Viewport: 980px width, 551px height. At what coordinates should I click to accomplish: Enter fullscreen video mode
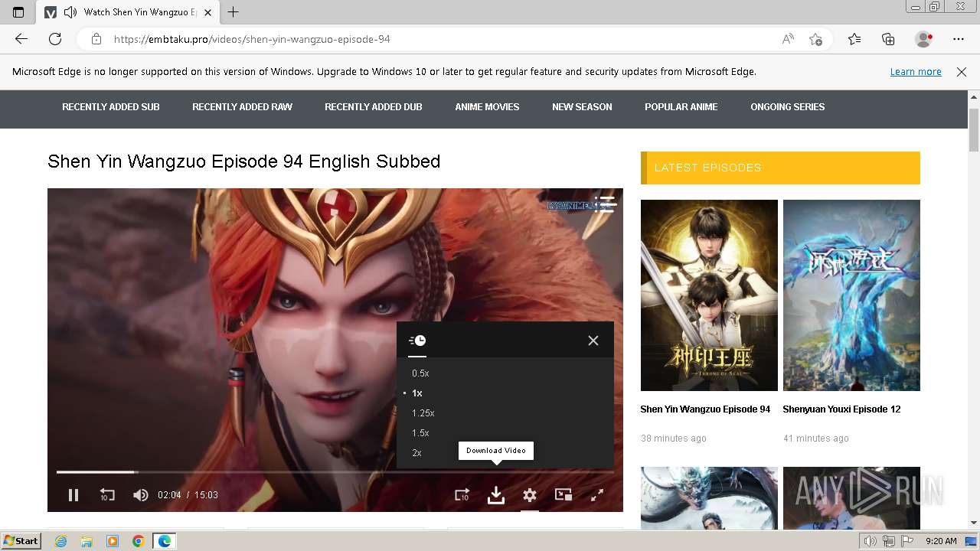(x=597, y=495)
